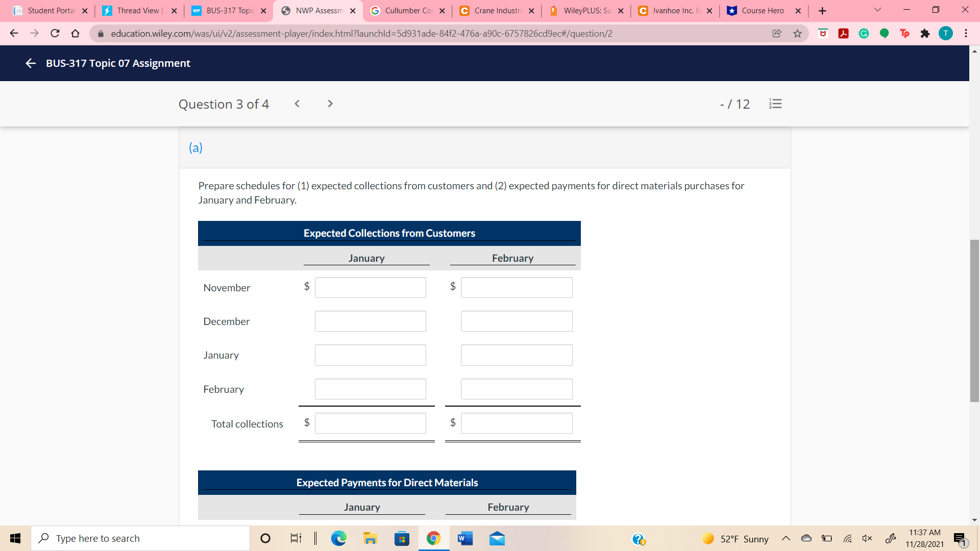Viewport: 980px width, 551px height.
Task: Open a new browser tab
Action: tap(822, 11)
